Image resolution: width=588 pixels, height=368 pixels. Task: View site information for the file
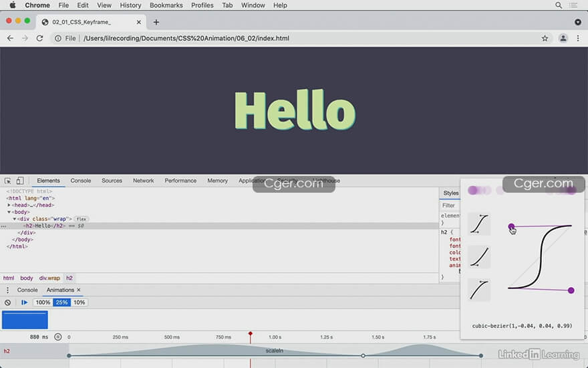[58, 38]
